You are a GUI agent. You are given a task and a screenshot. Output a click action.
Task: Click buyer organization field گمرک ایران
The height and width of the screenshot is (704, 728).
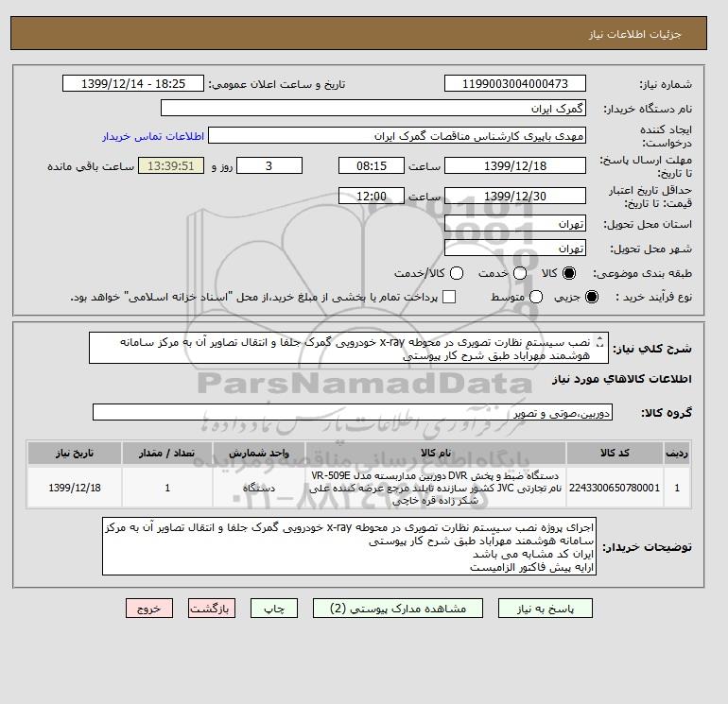(373, 109)
